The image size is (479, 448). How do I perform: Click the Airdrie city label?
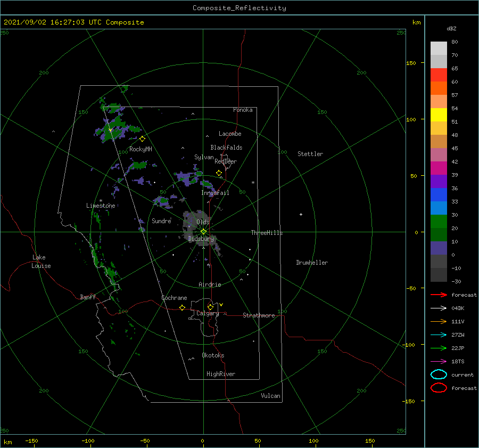(x=210, y=284)
